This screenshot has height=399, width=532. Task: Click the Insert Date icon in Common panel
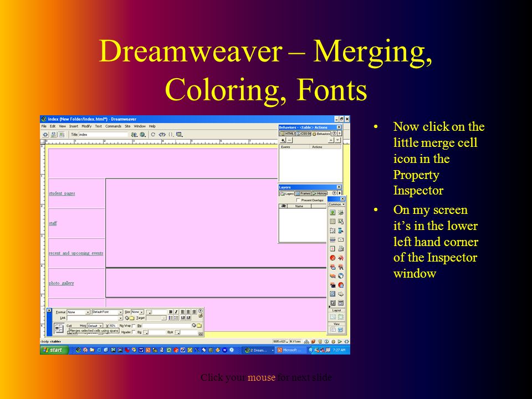332,249
